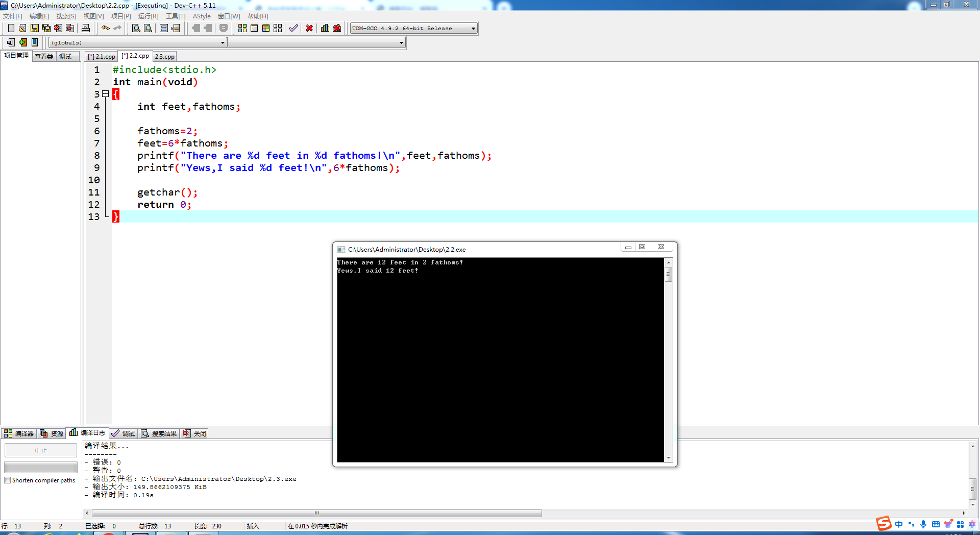Click the Compile & Run toolbar icon

pos(266,28)
